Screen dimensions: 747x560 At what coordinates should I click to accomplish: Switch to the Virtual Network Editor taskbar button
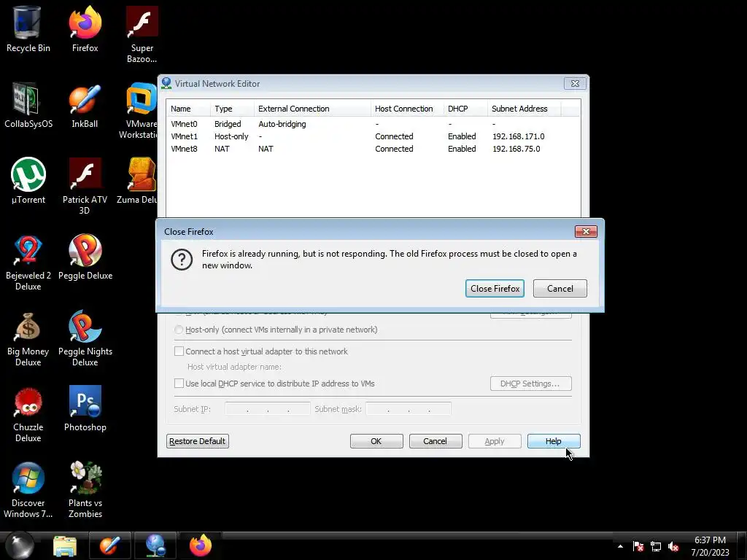[155, 545]
